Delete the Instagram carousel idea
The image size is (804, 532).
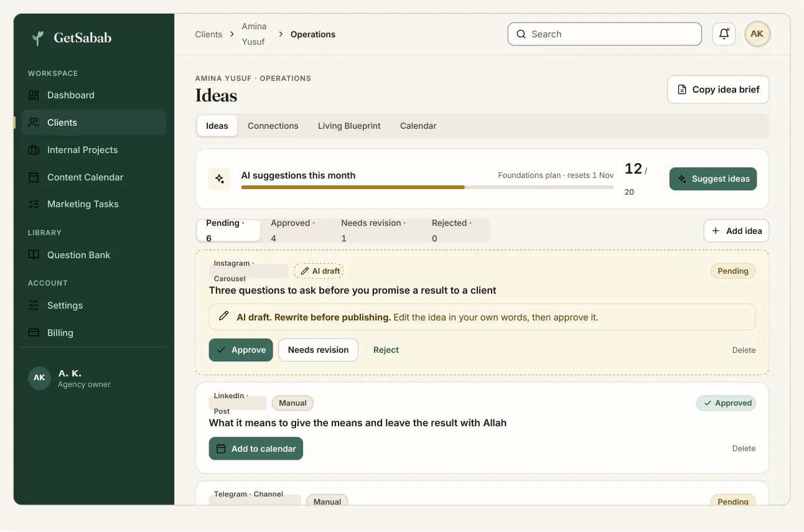point(744,350)
